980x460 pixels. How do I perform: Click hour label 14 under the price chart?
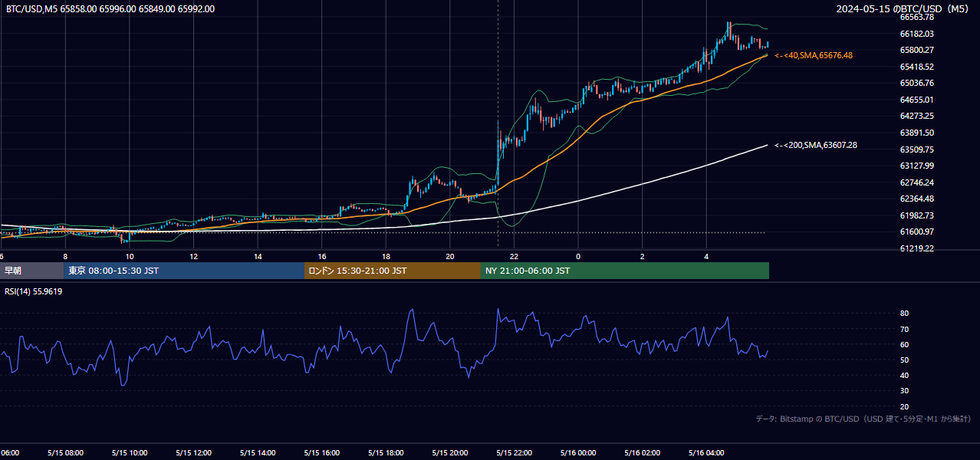pos(258,256)
